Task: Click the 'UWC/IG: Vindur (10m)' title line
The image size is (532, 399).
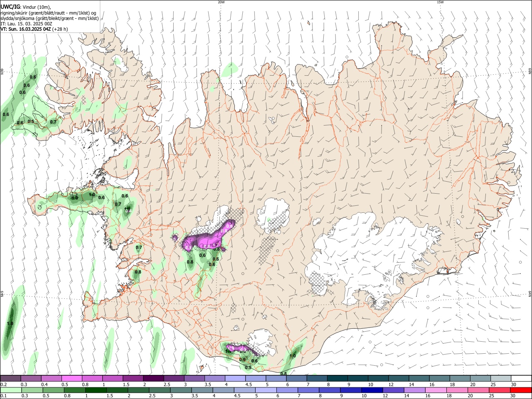Action: [x=26, y=7]
